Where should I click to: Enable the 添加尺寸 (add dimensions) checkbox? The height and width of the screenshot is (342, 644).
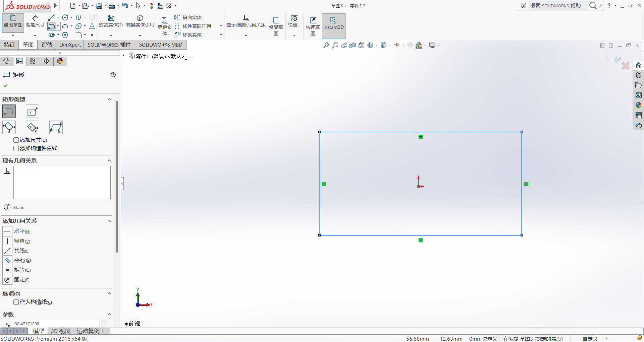tap(16, 140)
